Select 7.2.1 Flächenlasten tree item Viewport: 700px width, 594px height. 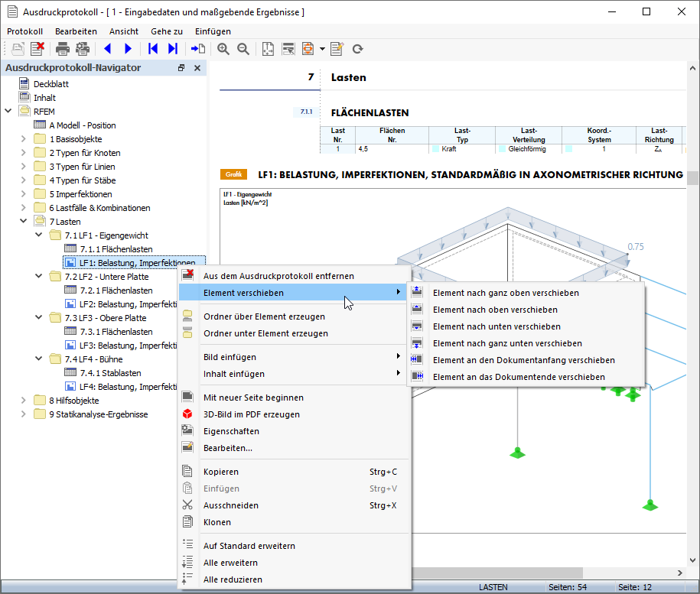click(116, 291)
